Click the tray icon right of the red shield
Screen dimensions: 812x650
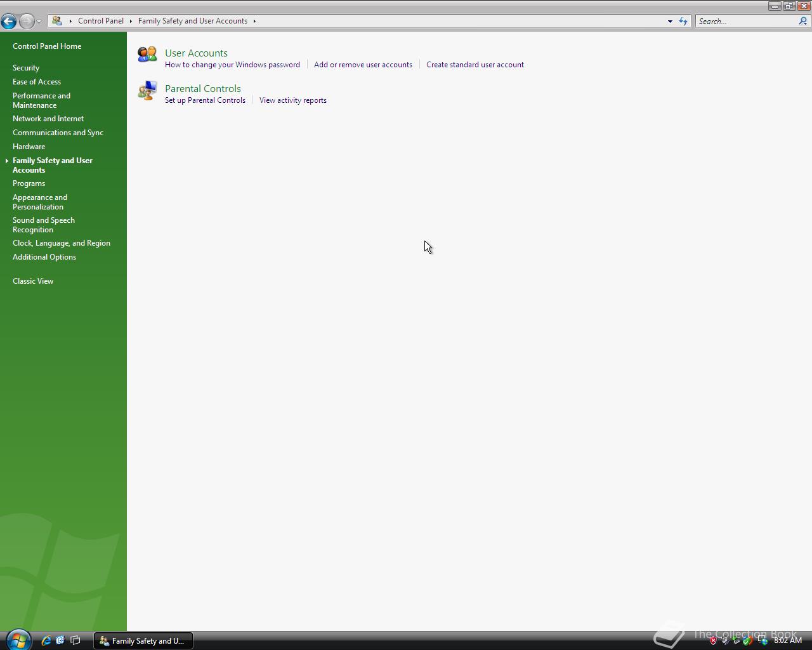tap(725, 640)
